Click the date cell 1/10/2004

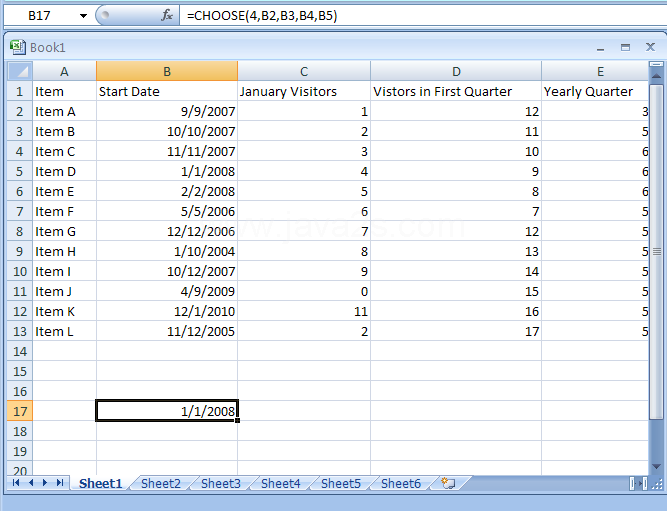167,251
